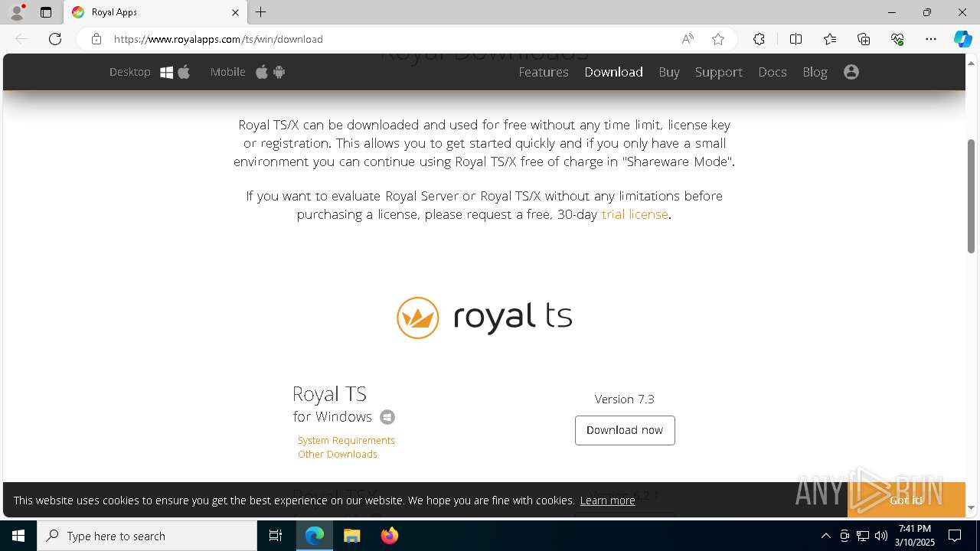
Task: Refresh the page with the reload icon
Action: pyautogui.click(x=55, y=39)
